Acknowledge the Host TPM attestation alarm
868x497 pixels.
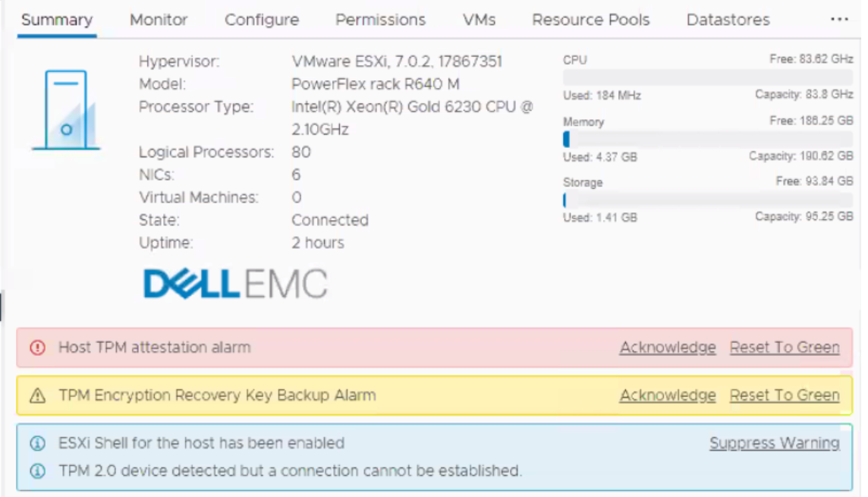click(668, 348)
